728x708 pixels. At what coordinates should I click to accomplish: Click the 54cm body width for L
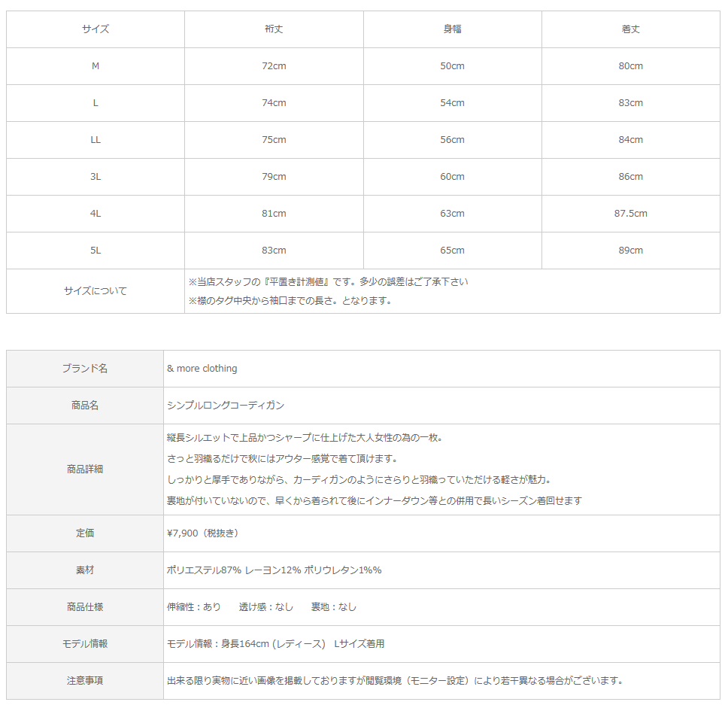click(x=452, y=103)
